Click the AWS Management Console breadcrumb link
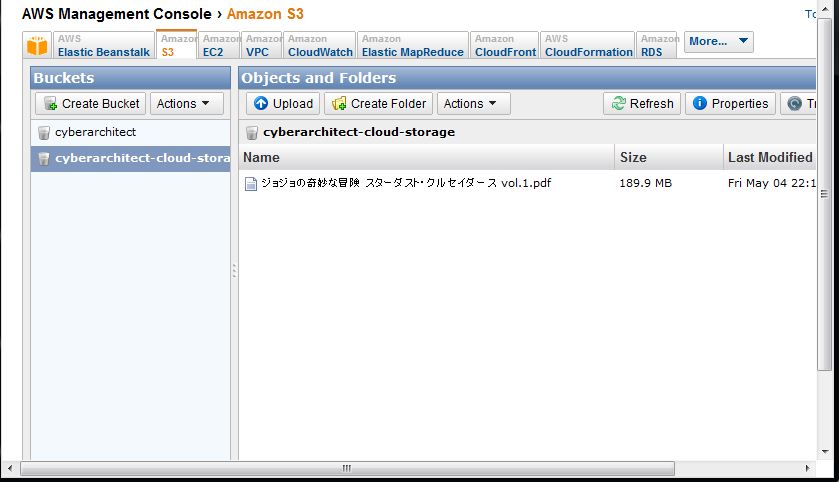 coord(117,14)
